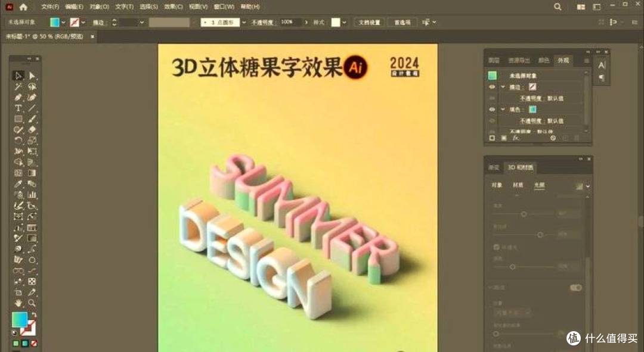
Task: Close the 未标题-1 document tab
Action: 92,36
